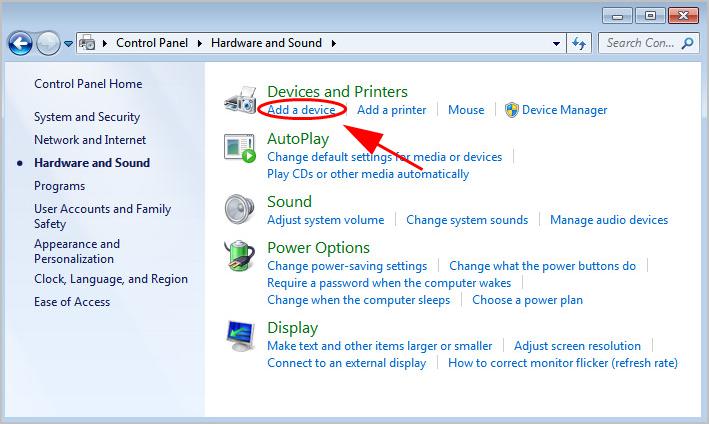This screenshot has width=709, height=424.
Task: Open Control Panel Home in sidebar
Action: [x=88, y=84]
